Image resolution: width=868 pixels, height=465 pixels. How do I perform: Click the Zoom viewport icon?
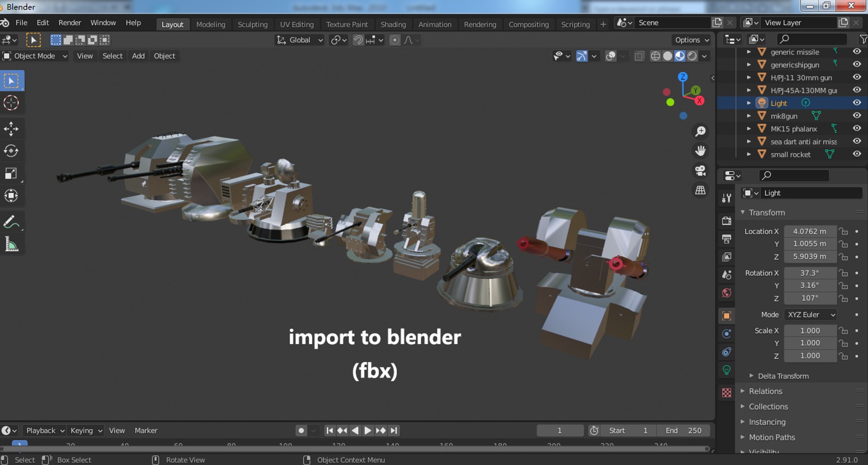click(x=700, y=132)
